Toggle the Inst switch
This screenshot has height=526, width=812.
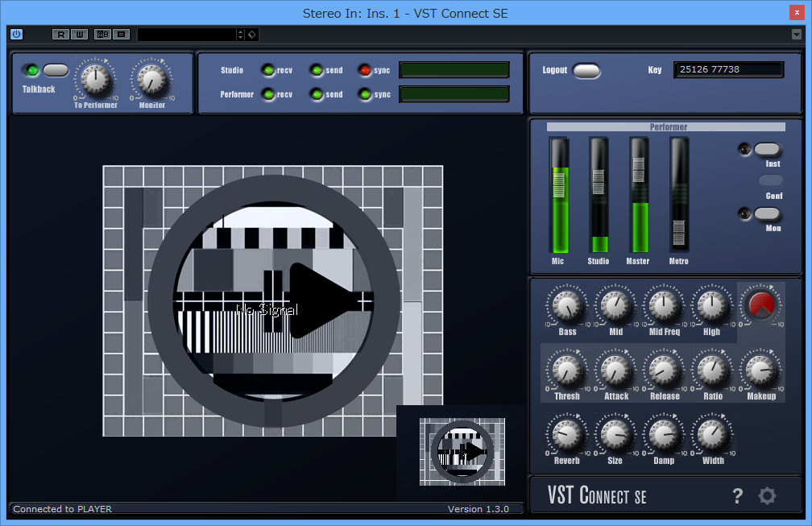coord(767,150)
